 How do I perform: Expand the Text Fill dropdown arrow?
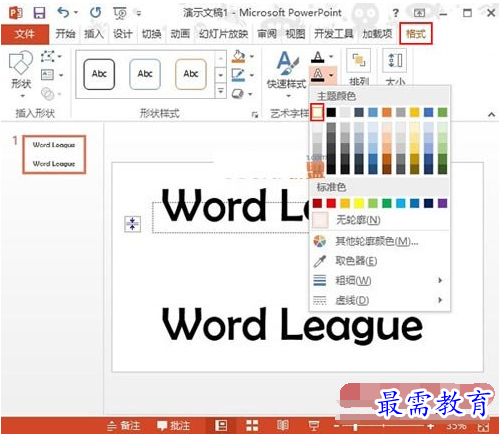point(331,56)
